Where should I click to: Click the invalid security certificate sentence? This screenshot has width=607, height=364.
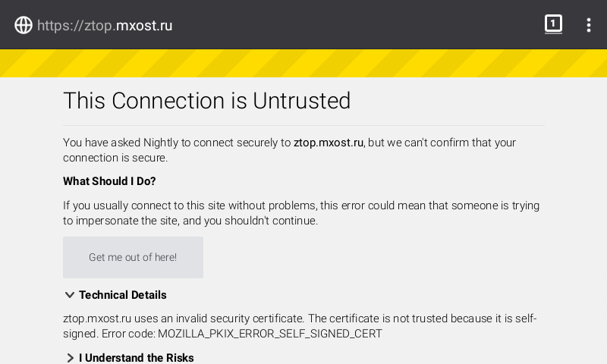(x=300, y=318)
